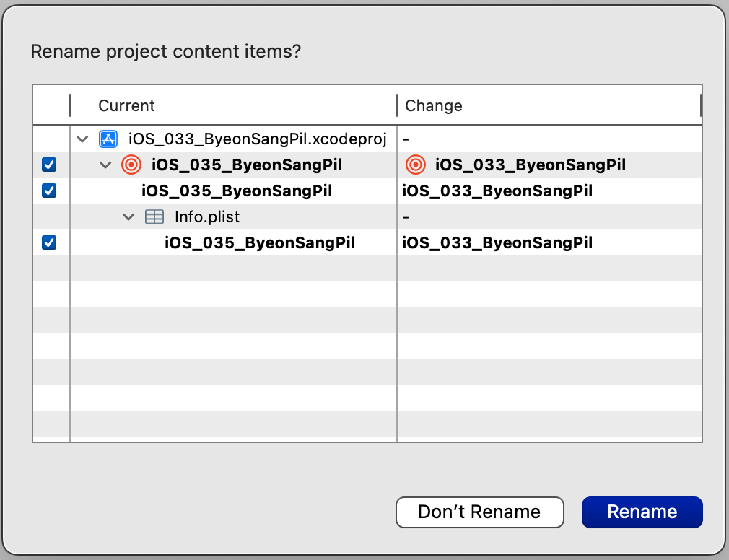Select the Info.plist label
This screenshot has height=560, width=729.
coord(207,217)
